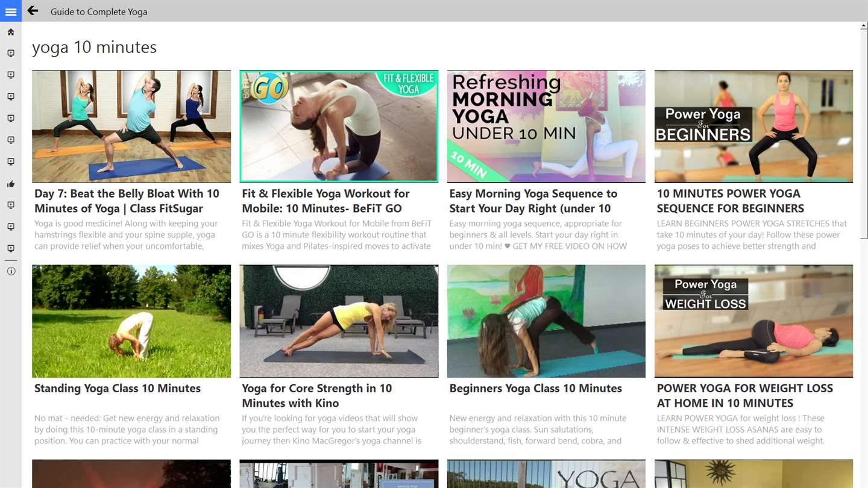
Task: Open the thumbs-up icon in the sidebar
Action: [x=11, y=184]
